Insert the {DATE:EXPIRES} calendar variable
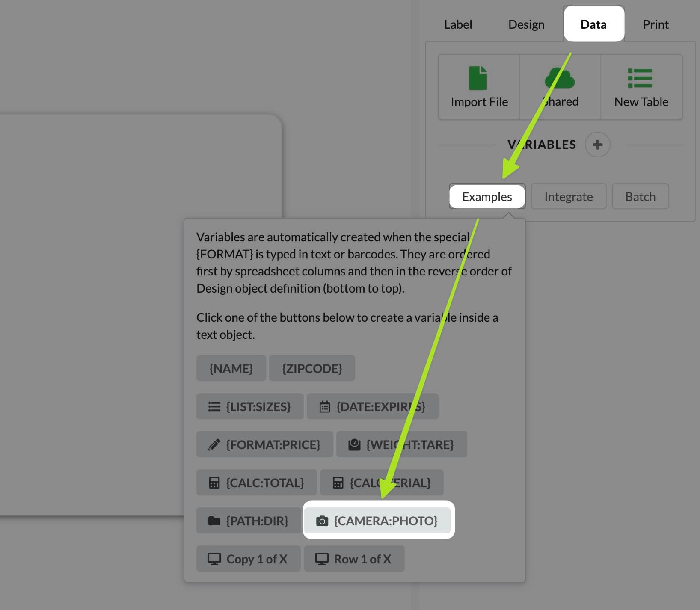Viewport: 700px width, 610px height. coord(372,406)
